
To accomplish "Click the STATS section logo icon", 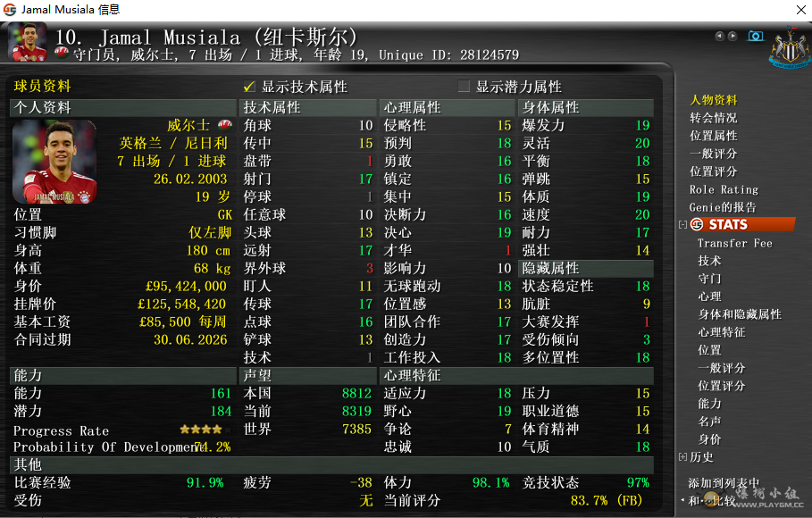I will 697,224.
